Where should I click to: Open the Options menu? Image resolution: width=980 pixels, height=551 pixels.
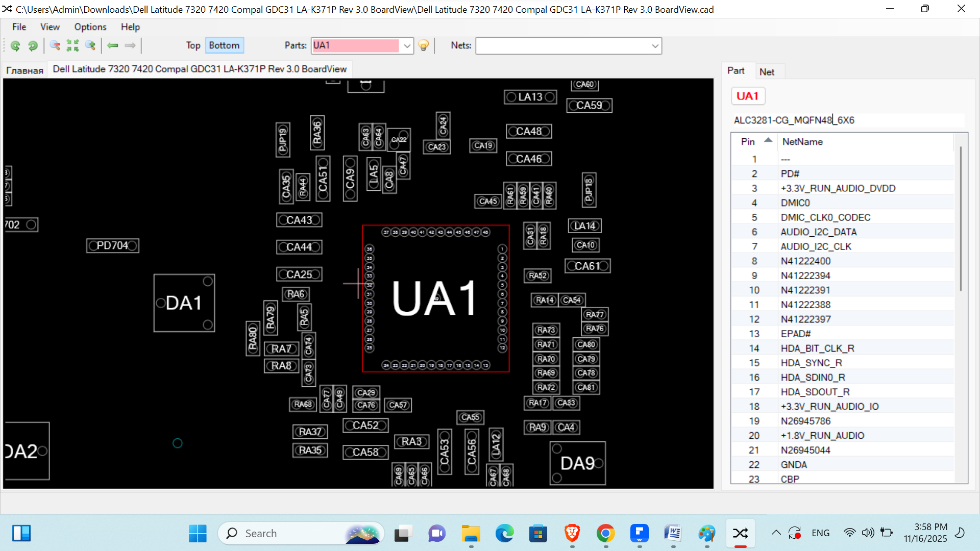click(x=90, y=27)
